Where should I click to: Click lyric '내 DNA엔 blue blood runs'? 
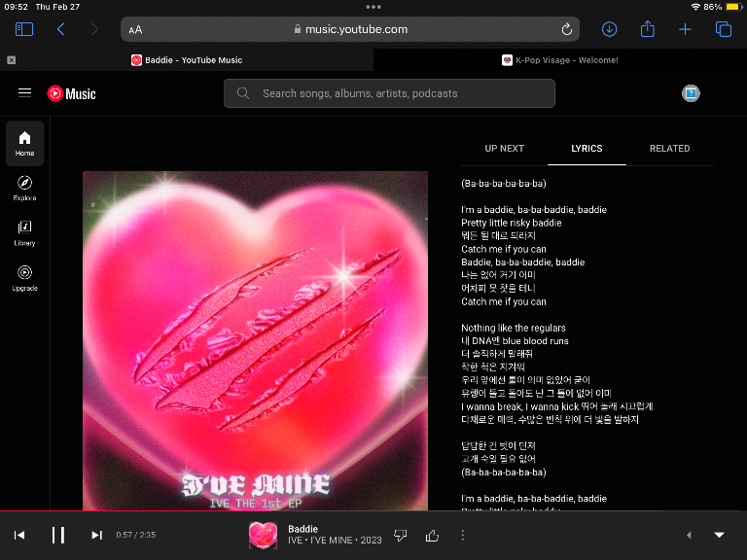point(515,341)
